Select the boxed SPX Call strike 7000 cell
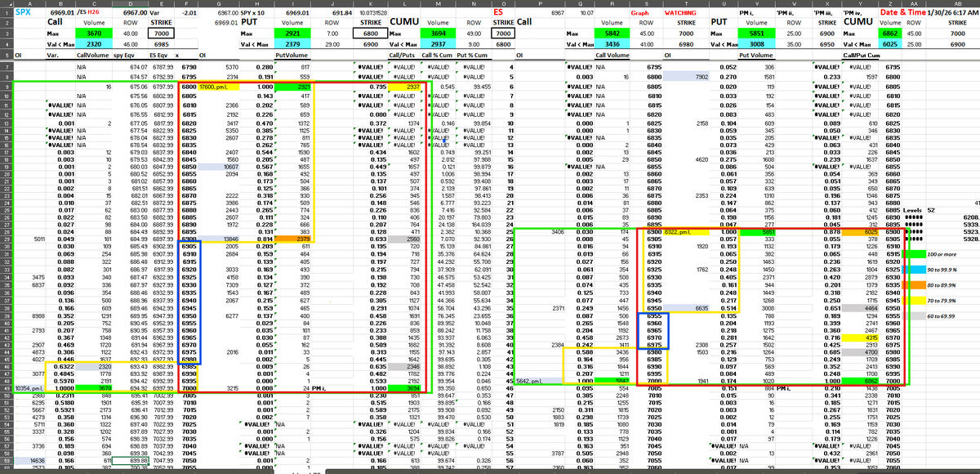Viewport: 980px width, 474px height. coord(161,33)
